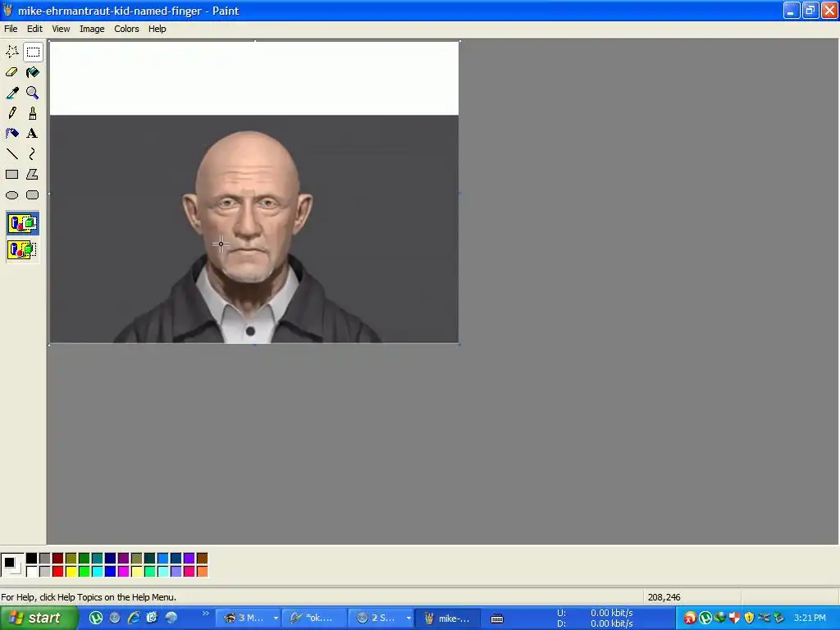This screenshot has height=630, width=840.
Task: Enable opaque selection mode option
Action: [x=22, y=223]
